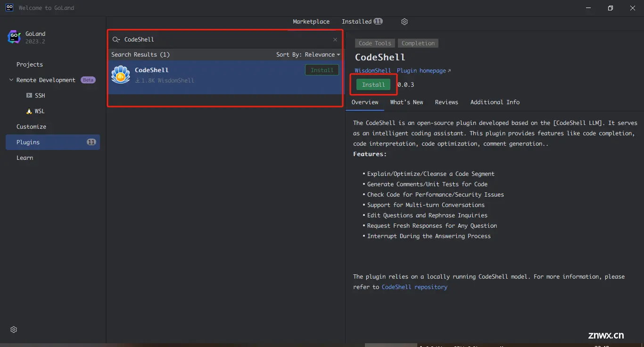Click the Plugins count badge 11 in sidebar
Screen dimensions: 644x347
pos(91,142)
